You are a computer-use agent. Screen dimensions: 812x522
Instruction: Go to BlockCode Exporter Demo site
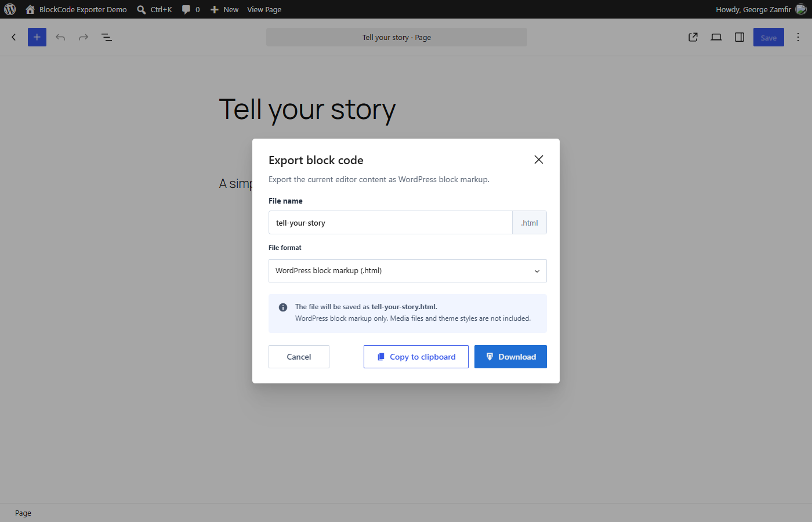click(x=76, y=9)
